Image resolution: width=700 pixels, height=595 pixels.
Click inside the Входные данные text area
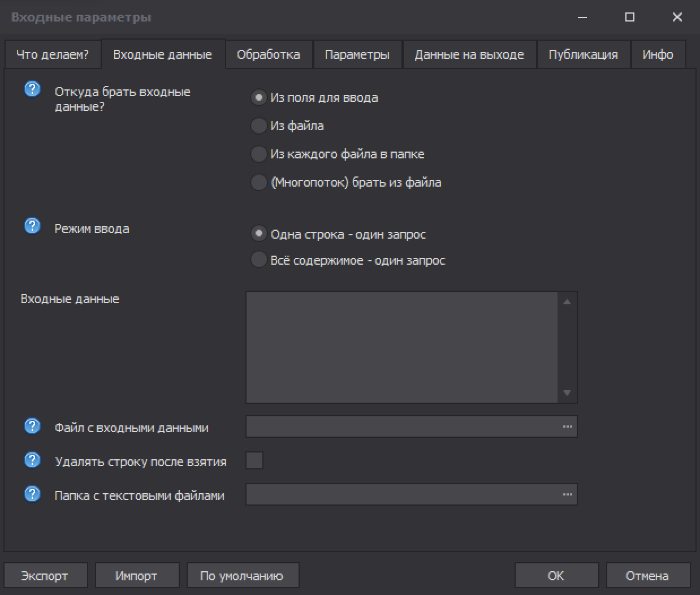pyautogui.click(x=403, y=347)
